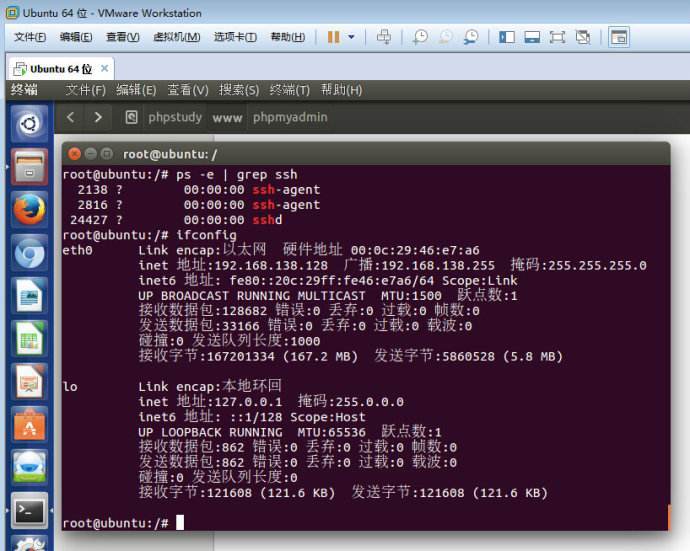Open VMware 帮助(H) menu
This screenshot has width=690, height=551.
point(287,37)
